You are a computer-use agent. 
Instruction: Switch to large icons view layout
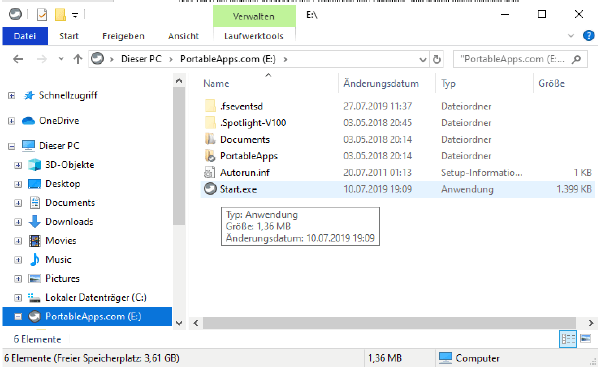586,339
